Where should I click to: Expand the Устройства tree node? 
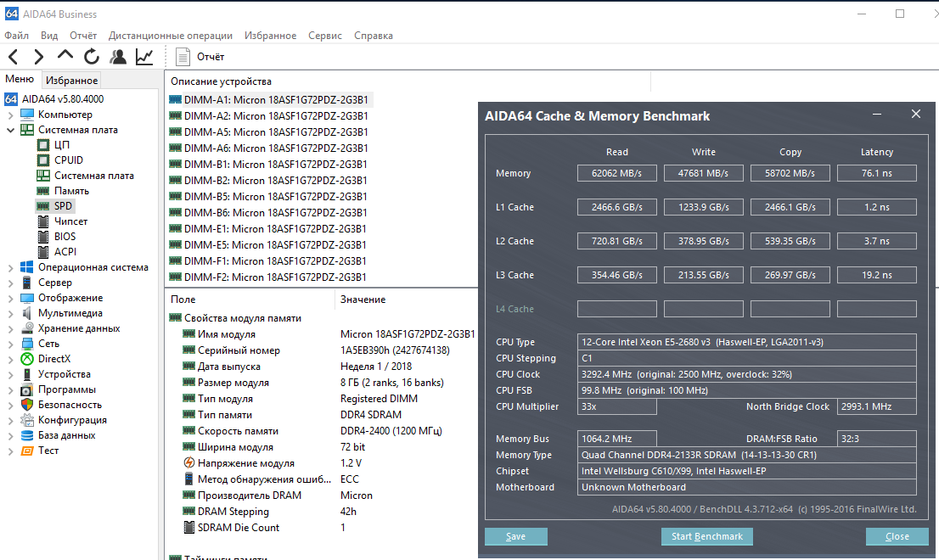pos(10,374)
